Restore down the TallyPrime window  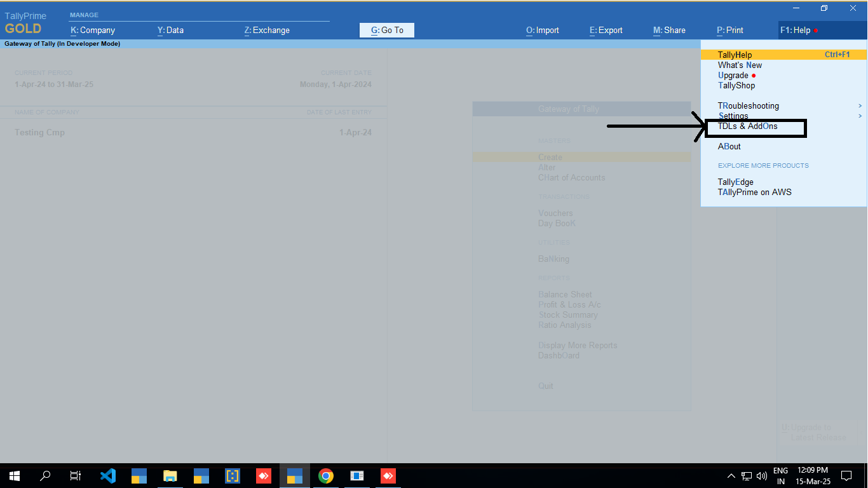[824, 8]
